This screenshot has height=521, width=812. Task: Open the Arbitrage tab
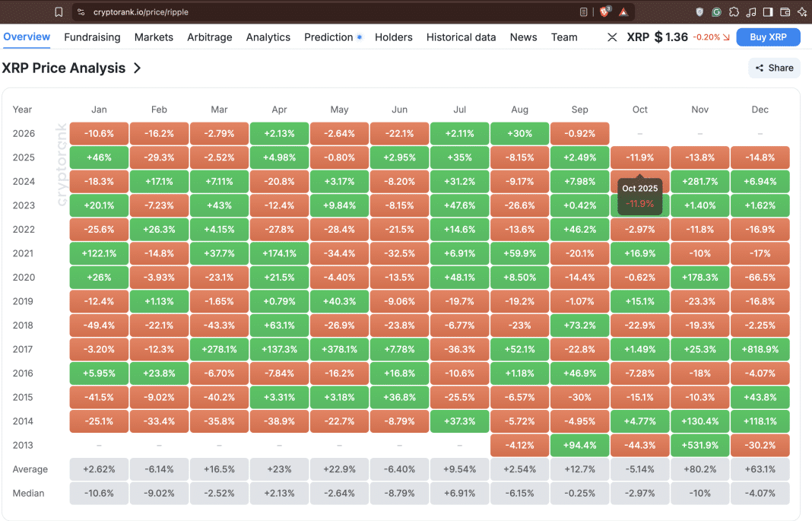pos(210,37)
